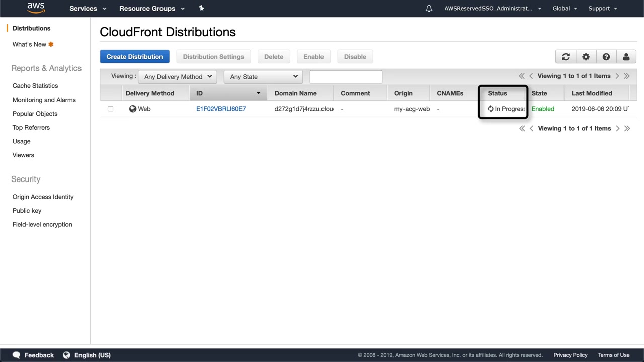Go to previous page in top pager
The height and width of the screenshot is (362, 644).
tap(531, 76)
